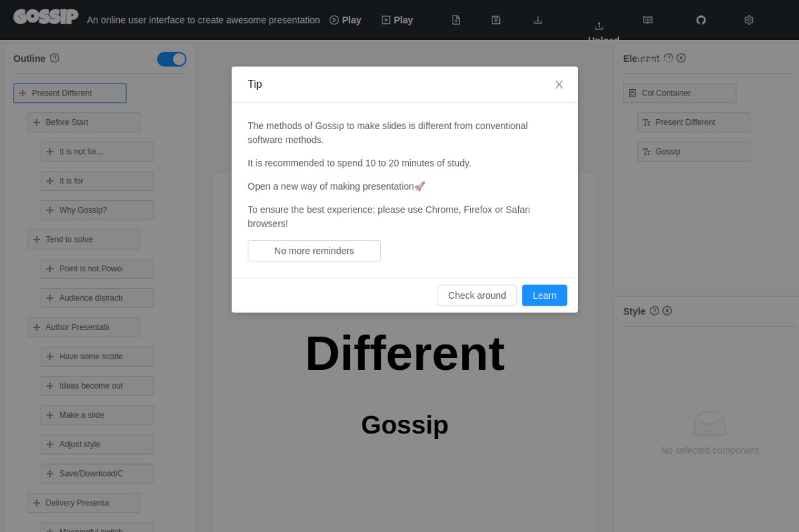Open the GitHub icon link
Viewport: 799px width, 532px height.
click(701, 20)
